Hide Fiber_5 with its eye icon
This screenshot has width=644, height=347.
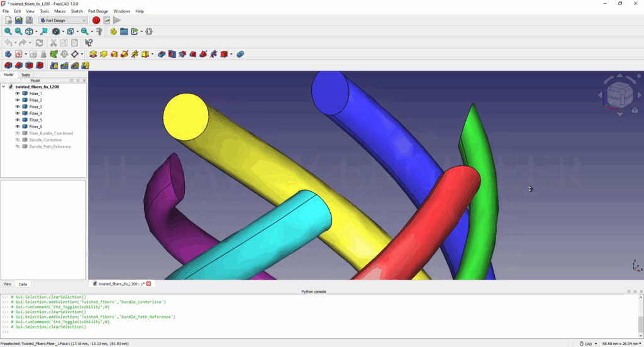click(17, 120)
